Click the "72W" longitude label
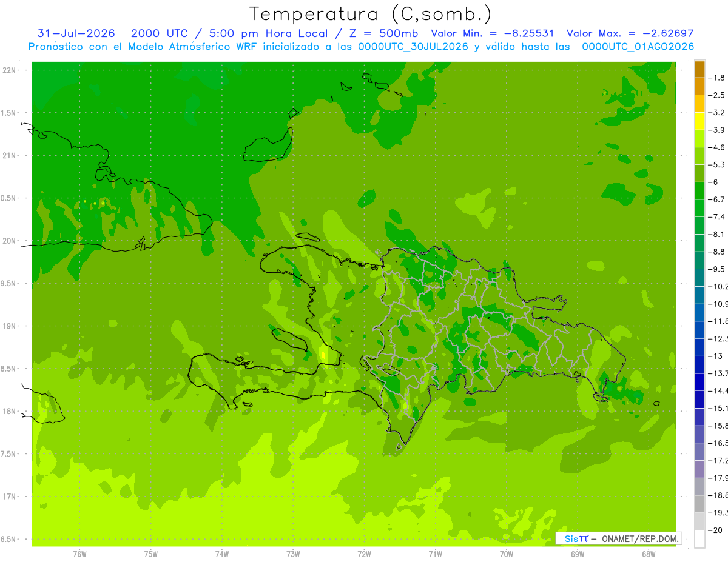728x562 pixels. [364, 554]
